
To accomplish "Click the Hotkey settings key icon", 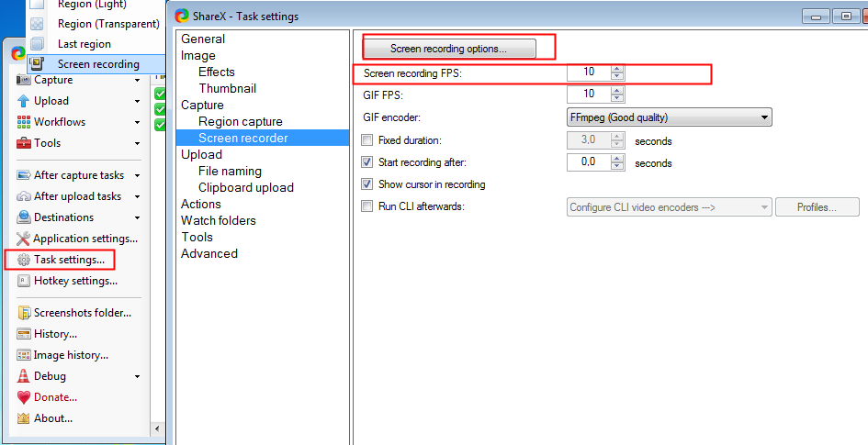I will click(23, 281).
